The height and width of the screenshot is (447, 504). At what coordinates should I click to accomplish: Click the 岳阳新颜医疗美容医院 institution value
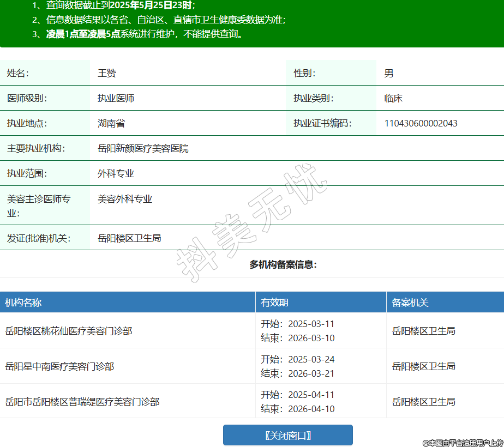coord(143,148)
